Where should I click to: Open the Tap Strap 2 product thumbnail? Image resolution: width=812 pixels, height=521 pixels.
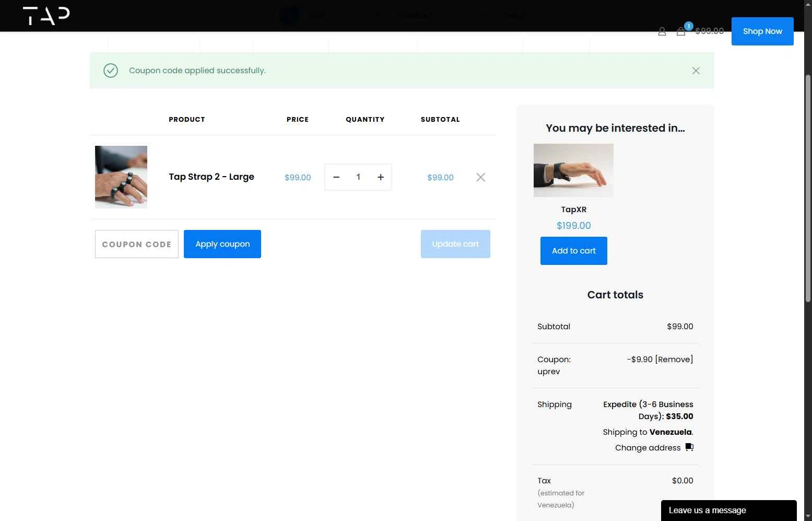click(121, 177)
